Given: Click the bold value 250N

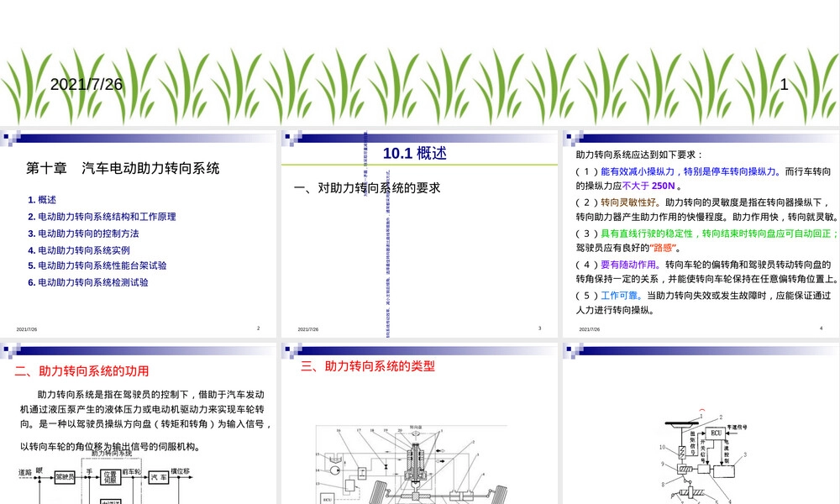Looking at the screenshot, I should [664, 186].
